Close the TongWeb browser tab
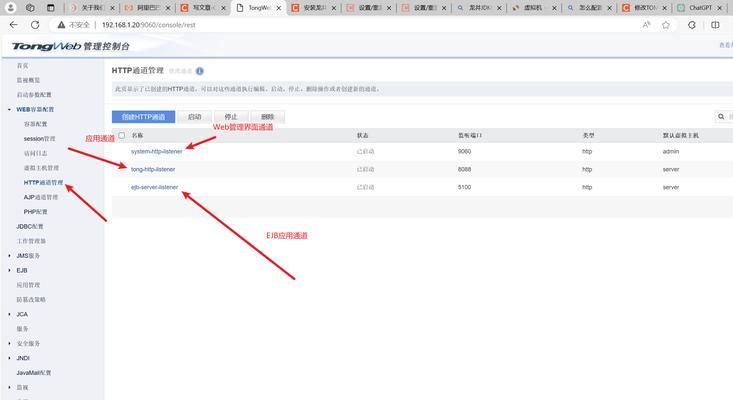 (x=279, y=8)
